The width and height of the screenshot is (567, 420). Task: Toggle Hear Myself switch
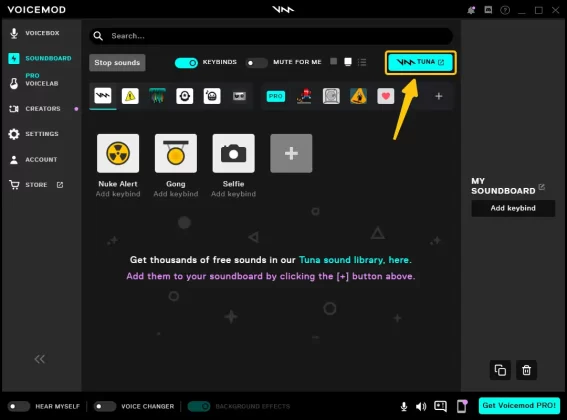coord(19,406)
